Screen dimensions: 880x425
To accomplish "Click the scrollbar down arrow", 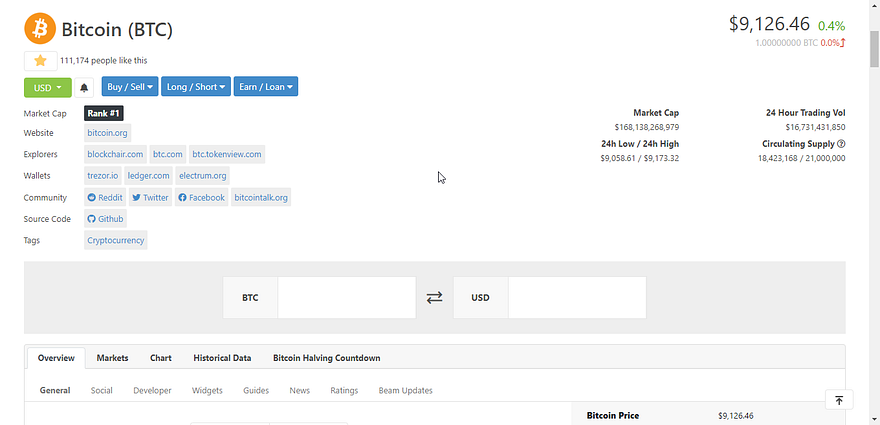I will [x=874, y=419].
